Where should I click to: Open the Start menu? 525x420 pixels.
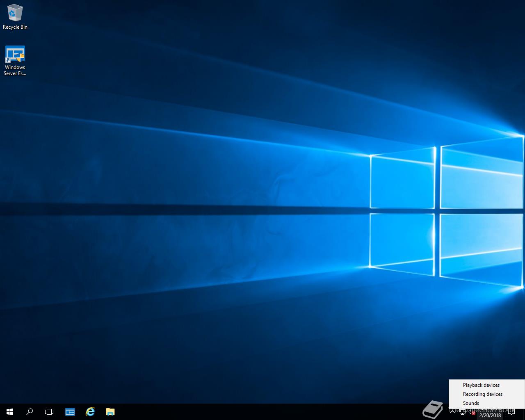click(x=10, y=412)
